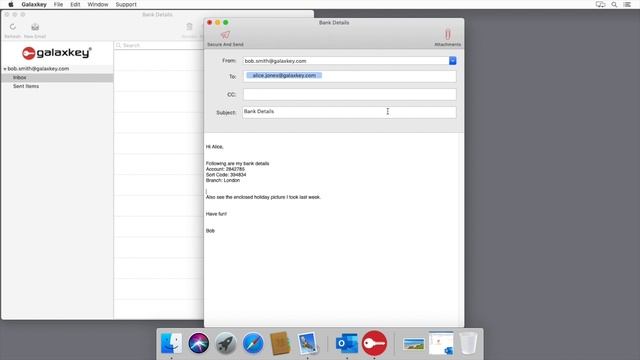640x360 pixels.
Task: Open the File menu
Action: [x=58, y=4]
